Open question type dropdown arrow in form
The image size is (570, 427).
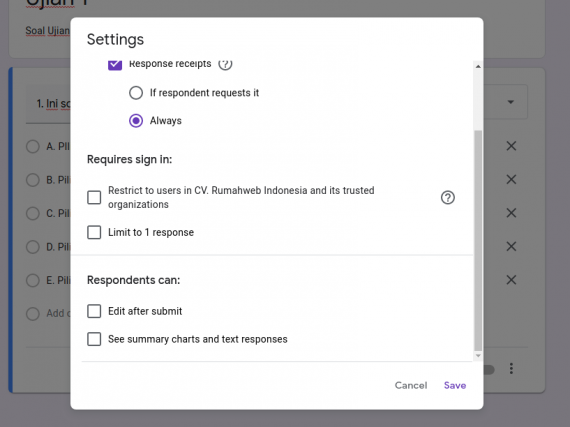tap(511, 102)
